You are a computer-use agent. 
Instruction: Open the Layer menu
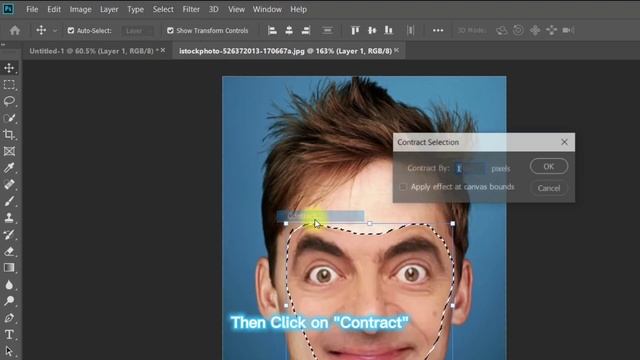[x=109, y=9]
